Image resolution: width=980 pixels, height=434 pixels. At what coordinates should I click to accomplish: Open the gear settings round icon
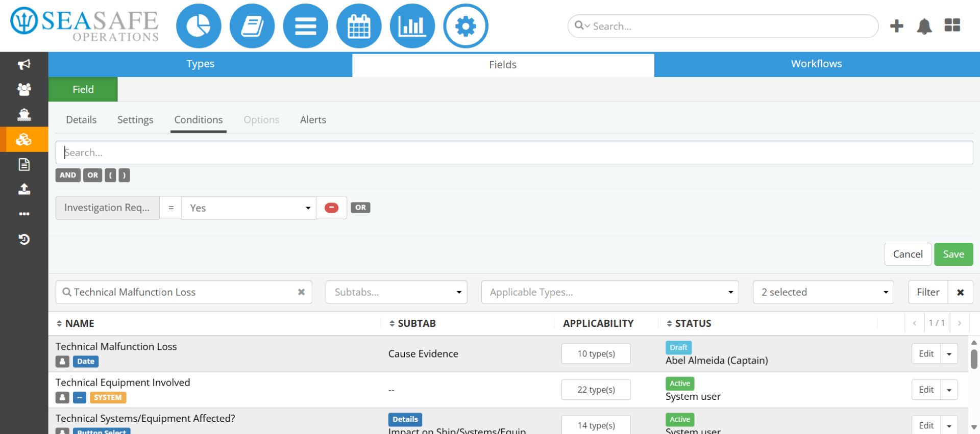point(465,26)
